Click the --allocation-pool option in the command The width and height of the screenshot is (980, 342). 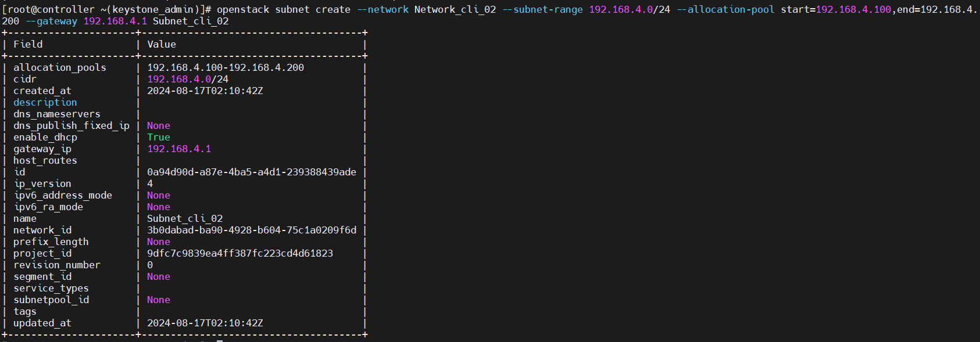click(x=725, y=9)
